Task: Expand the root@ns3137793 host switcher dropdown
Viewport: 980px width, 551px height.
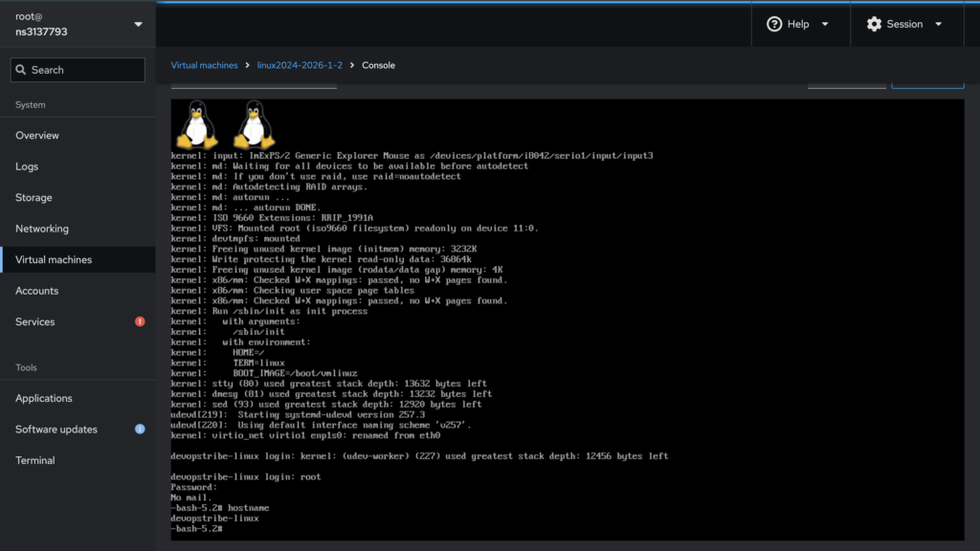Action: click(x=138, y=24)
